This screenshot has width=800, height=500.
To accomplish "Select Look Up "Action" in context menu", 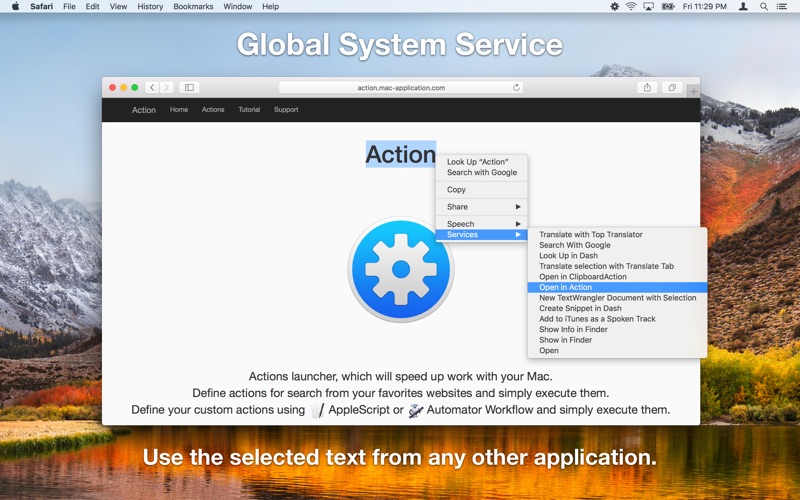I will point(482,162).
